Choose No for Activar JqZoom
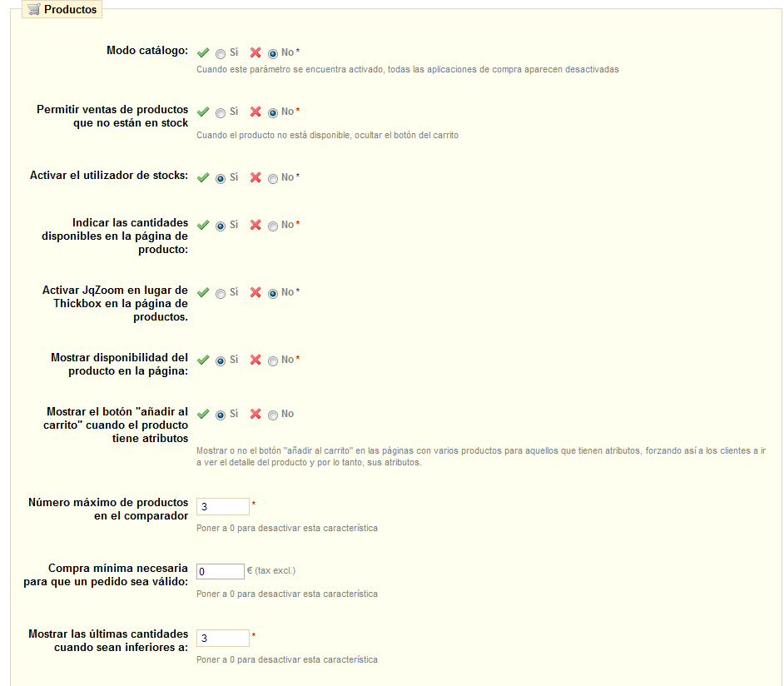The width and height of the screenshot is (784, 686). click(x=272, y=294)
